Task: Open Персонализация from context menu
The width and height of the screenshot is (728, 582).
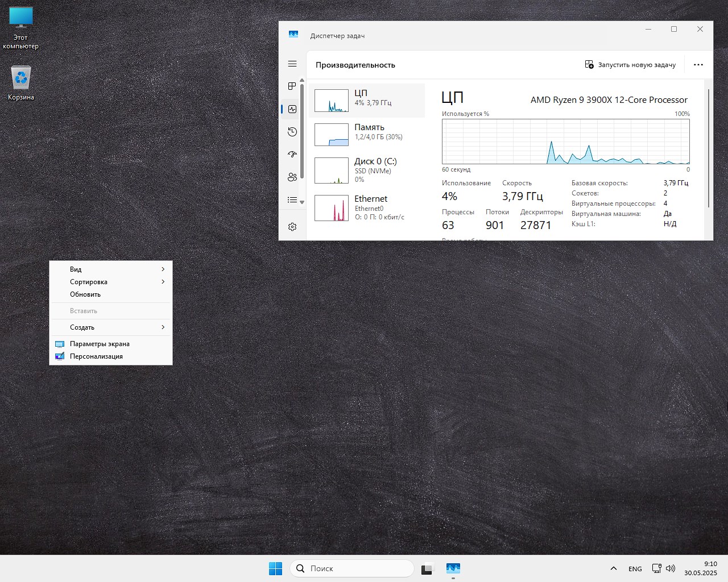Action: pos(111,356)
